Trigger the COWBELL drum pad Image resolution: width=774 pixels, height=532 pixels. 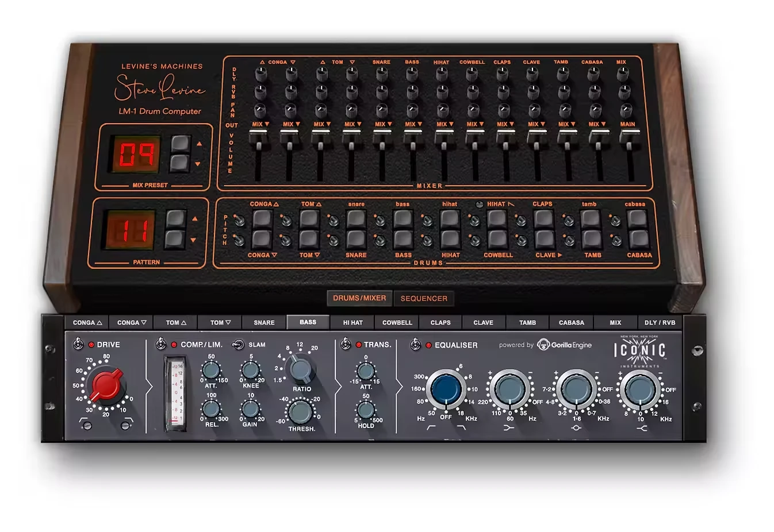pos(497,239)
